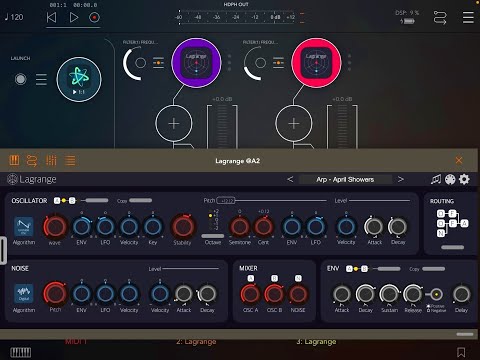This screenshot has height=360, width=480.
Task: Toggle Mixer N button above NOISE
Action: (x=298, y=278)
